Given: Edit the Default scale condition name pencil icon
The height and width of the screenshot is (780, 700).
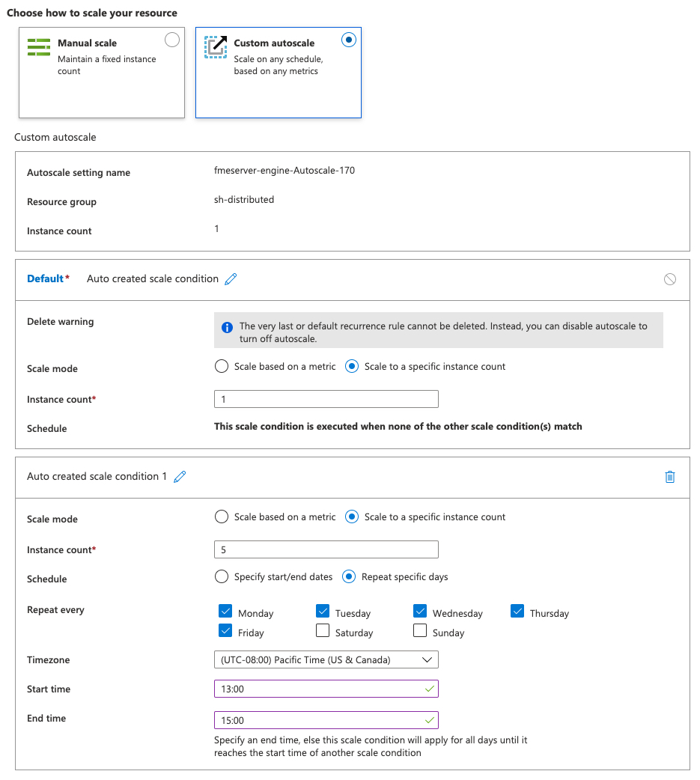Looking at the screenshot, I should coord(231,279).
